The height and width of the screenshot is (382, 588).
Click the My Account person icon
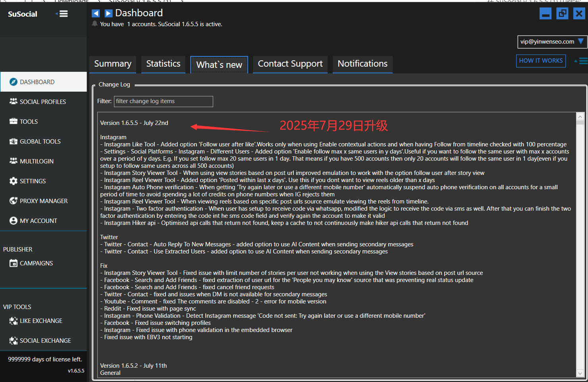click(x=13, y=221)
